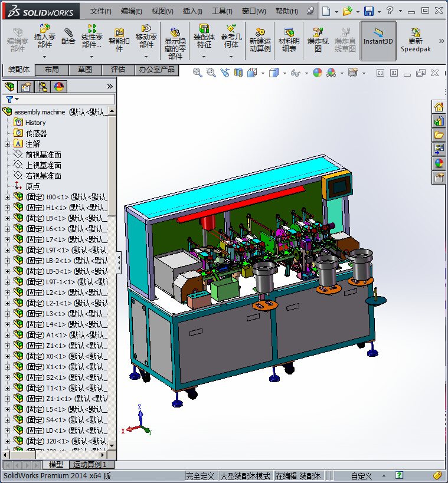Expand the feature manager tabs chevron

tap(110, 87)
